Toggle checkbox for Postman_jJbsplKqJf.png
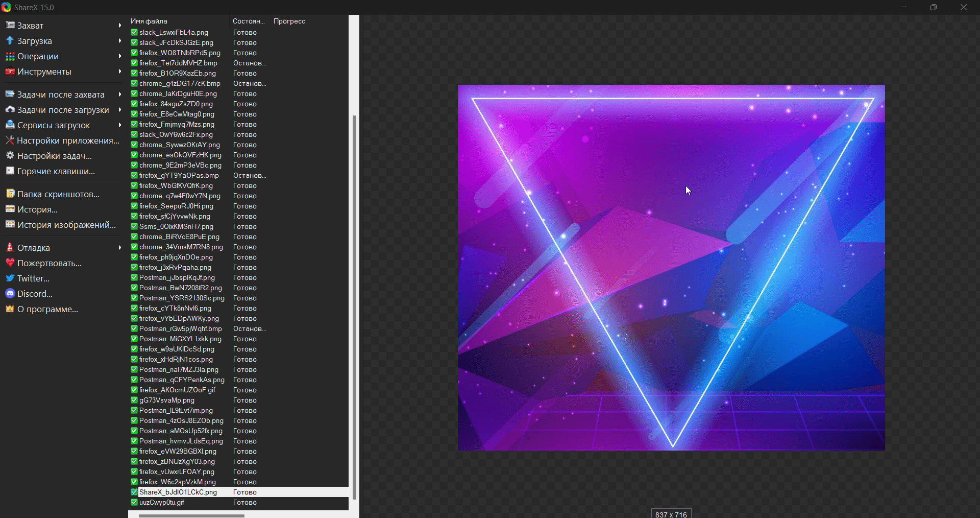The image size is (980, 518). [x=134, y=277]
